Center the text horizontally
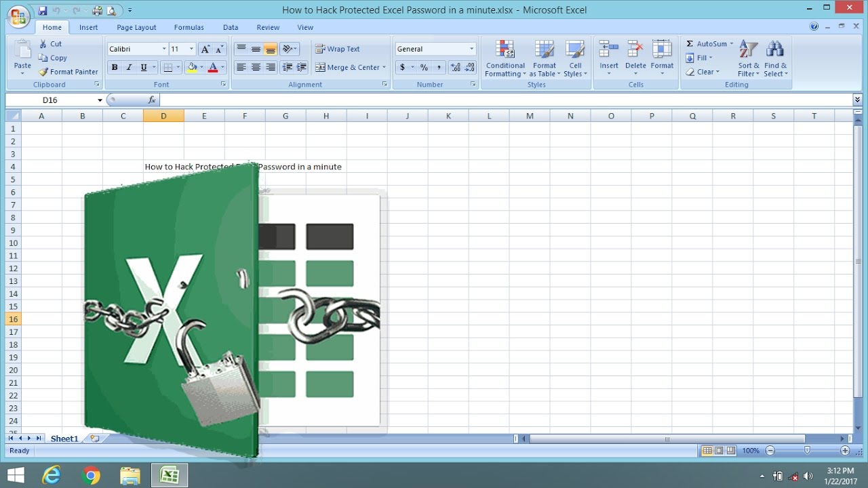 point(256,67)
